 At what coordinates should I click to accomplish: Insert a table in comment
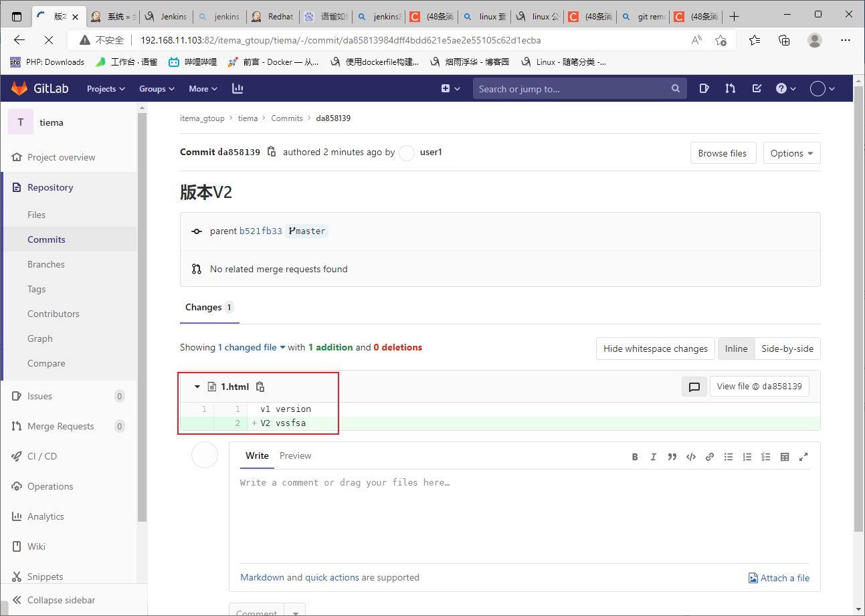tap(785, 457)
